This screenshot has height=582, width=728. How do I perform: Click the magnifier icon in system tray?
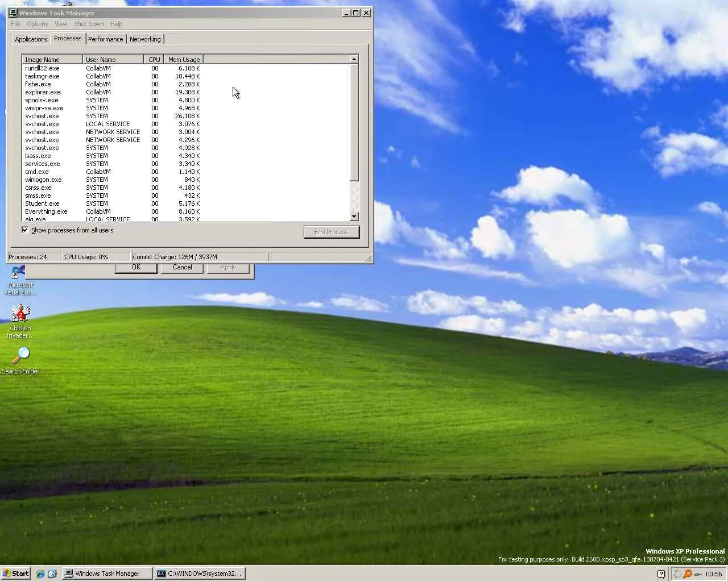pyautogui.click(x=688, y=574)
